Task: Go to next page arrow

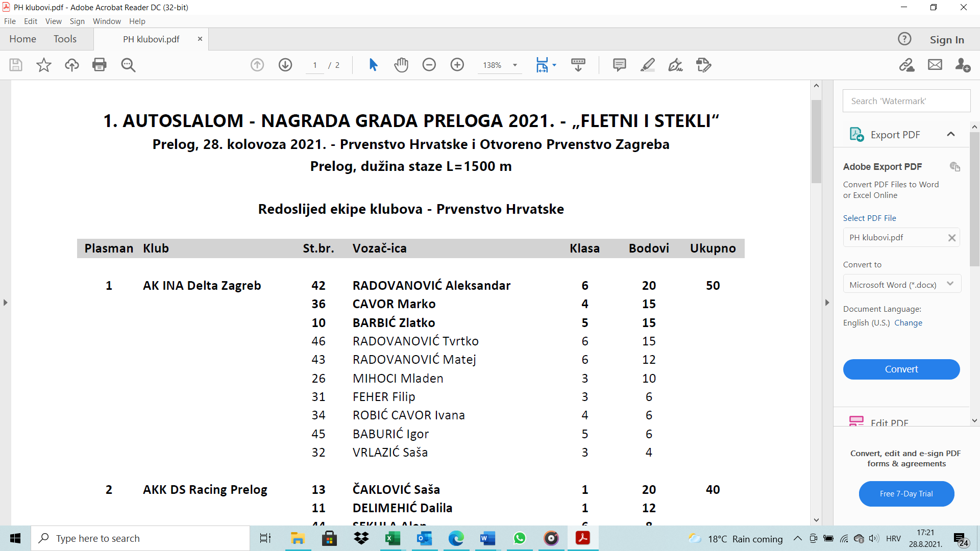Action: (x=285, y=65)
